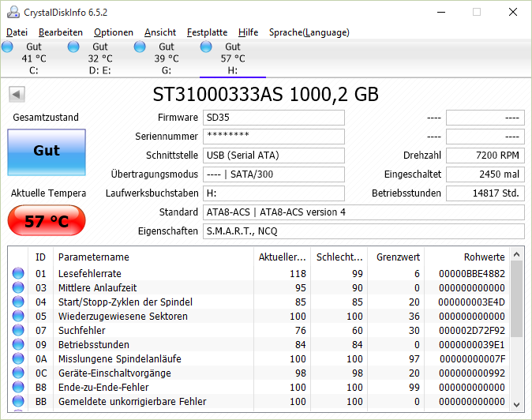Viewport: 532px width, 420px height.
Task: Switch to drive G: tab at 39 °C
Action: pyautogui.click(x=167, y=58)
